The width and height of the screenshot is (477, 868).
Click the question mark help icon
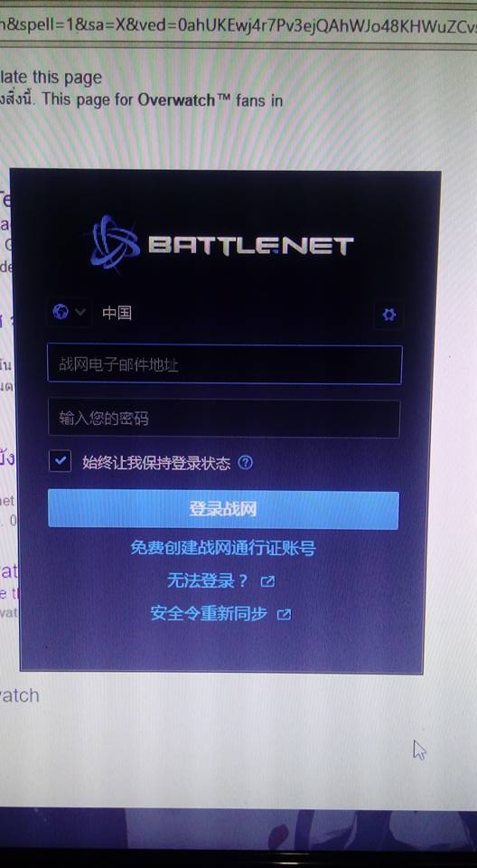pos(245,463)
